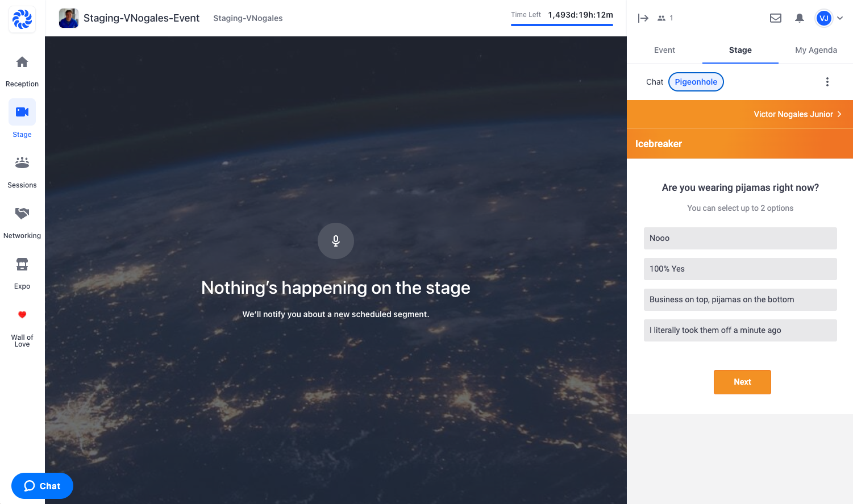Click the Hopin logo icon
This screenshot has height=504, width=853.
(22, 19)
